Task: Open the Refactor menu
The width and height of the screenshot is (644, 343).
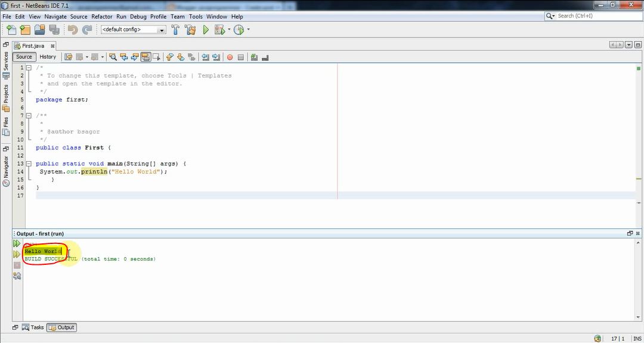Action: click(102, 17)
